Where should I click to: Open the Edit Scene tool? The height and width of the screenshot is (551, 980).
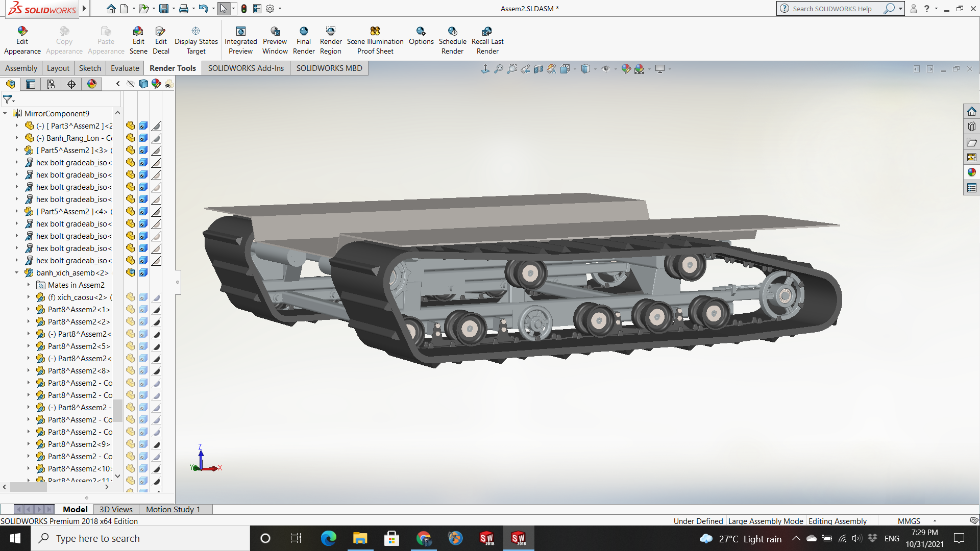(x=138, y=40)
